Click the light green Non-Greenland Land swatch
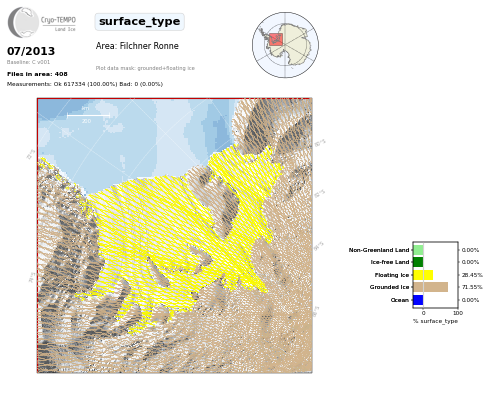Viewport: 492px width, 410px height. [x=418, y=250]
